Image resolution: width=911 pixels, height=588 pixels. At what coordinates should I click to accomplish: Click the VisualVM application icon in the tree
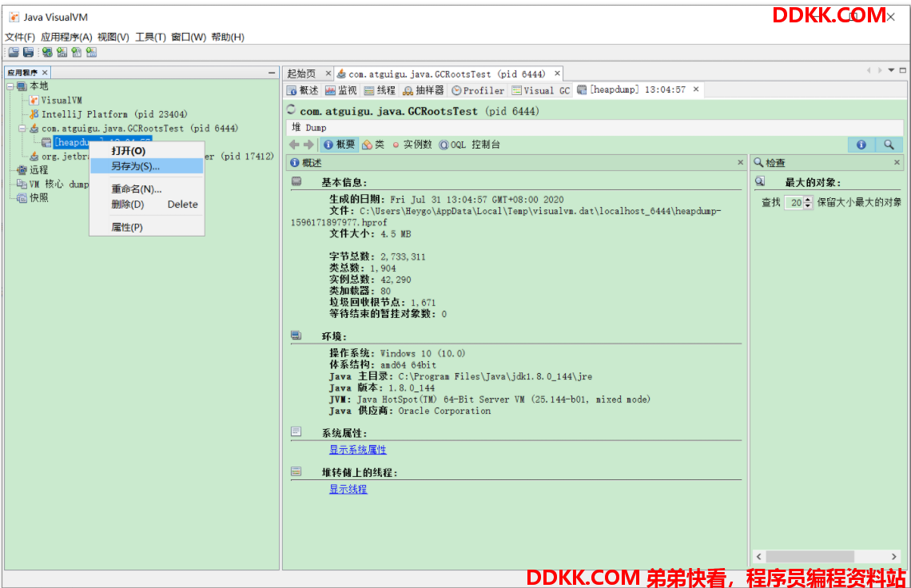coord(34,100)
